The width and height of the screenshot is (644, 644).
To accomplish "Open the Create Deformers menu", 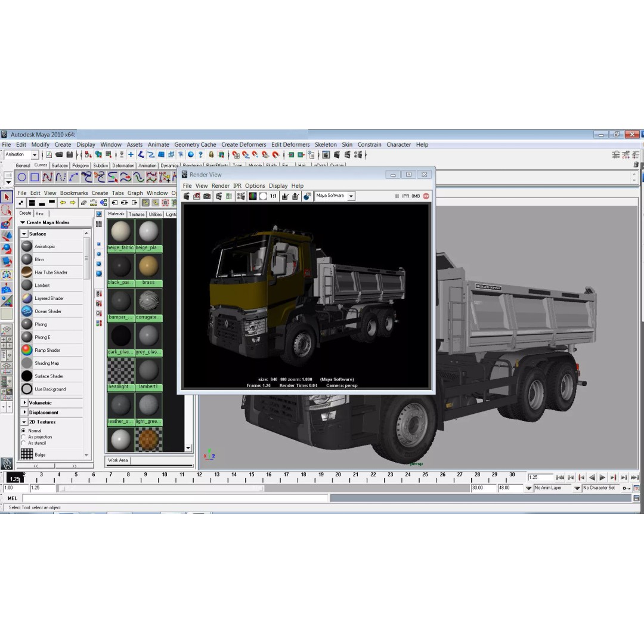I will pos(243,144).
